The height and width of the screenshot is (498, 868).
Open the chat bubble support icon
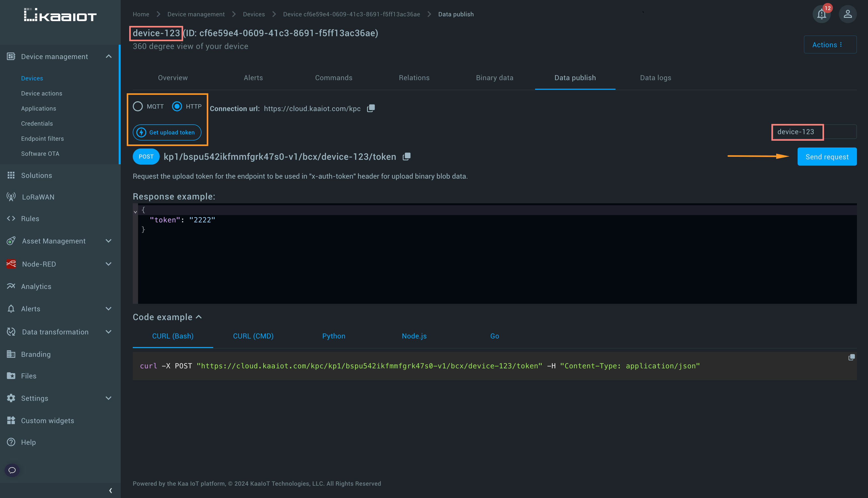[x=12, y=470]
